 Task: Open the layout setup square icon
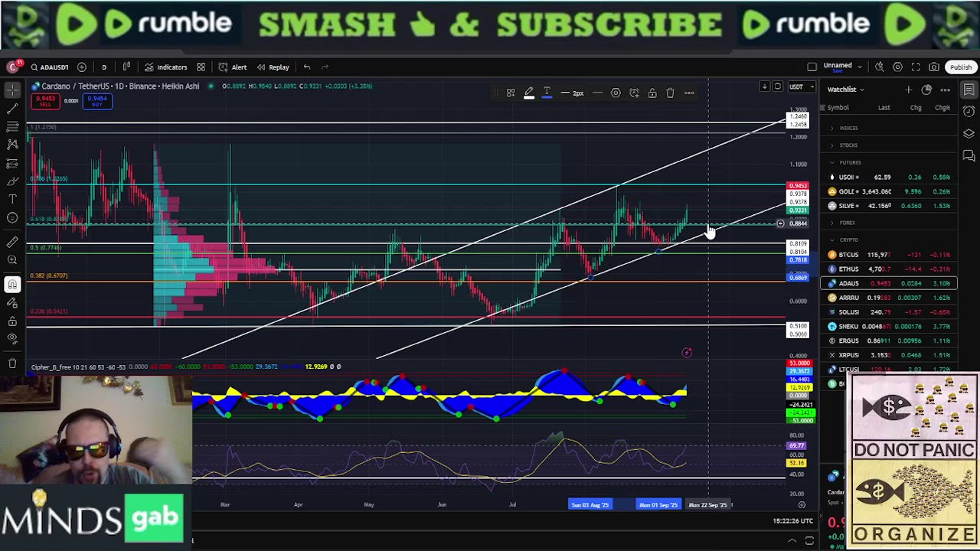point(812,67)
